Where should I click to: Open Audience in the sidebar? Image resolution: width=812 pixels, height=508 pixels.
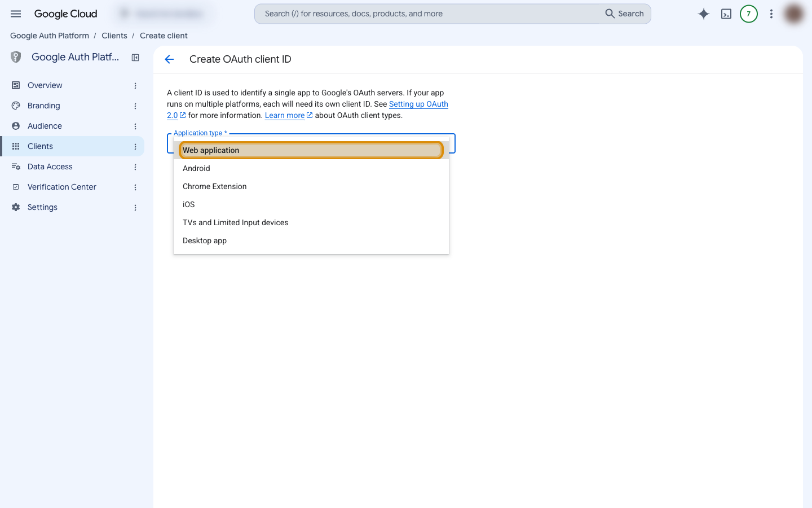click(72, 126)
